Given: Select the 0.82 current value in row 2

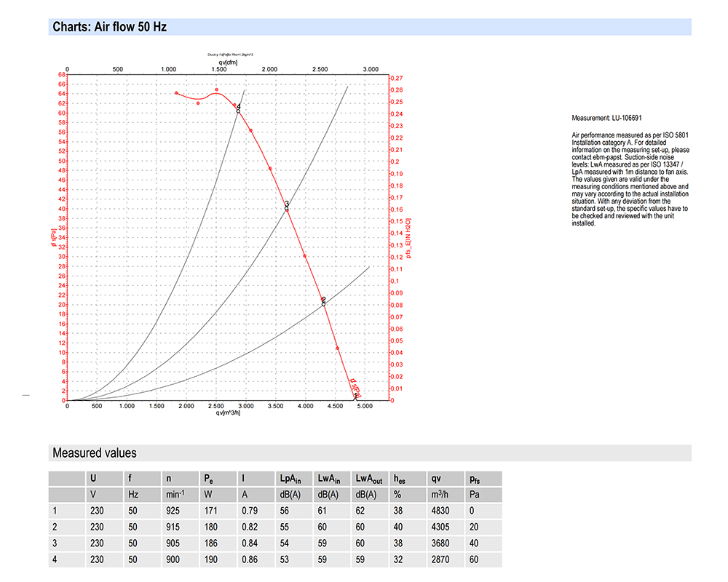Looking at the screenshot, I should point(250,527).
